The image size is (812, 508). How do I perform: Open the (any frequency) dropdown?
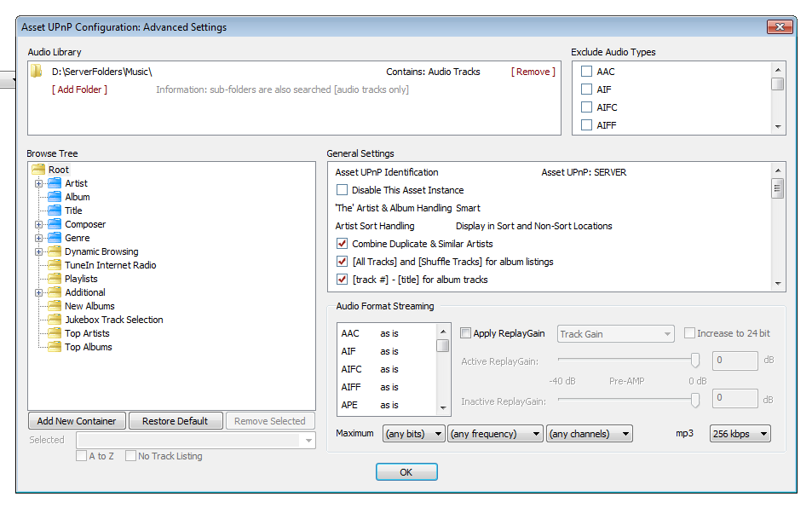click(495, 434)
